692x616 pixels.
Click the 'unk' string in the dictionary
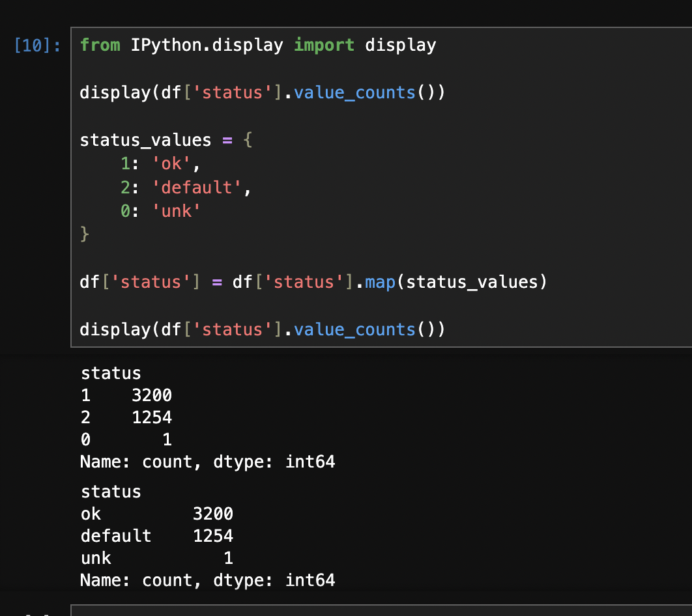pos(175,211)
